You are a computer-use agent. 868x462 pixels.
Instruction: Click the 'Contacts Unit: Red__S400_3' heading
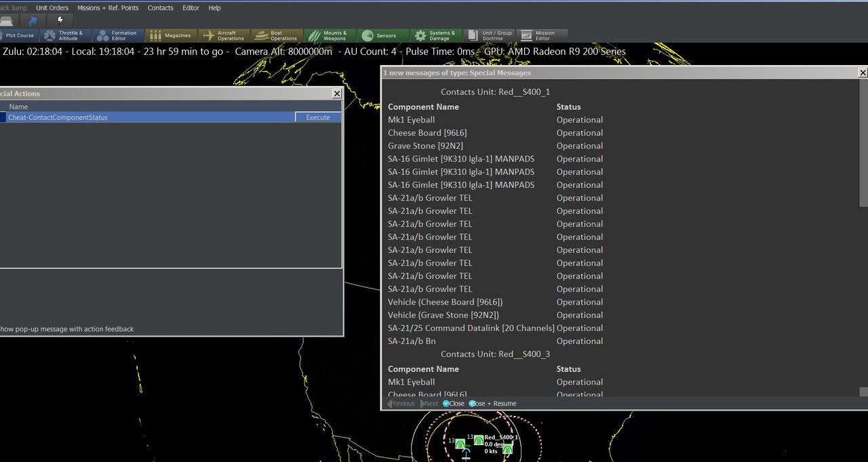pyautogui.click(x=495, y=354)
